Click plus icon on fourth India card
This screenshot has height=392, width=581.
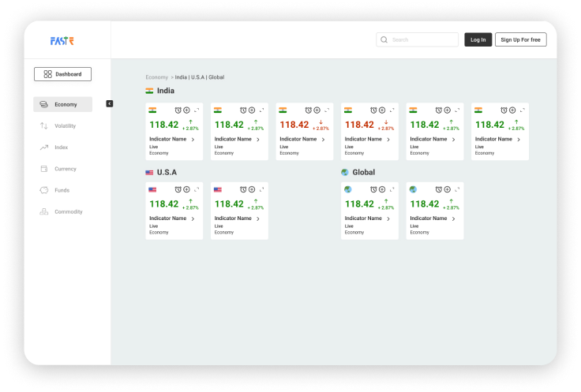[x=382, y=110]
